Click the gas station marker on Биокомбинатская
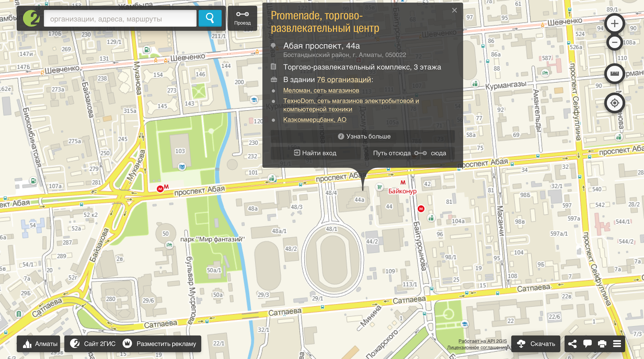 pos(33,181)
